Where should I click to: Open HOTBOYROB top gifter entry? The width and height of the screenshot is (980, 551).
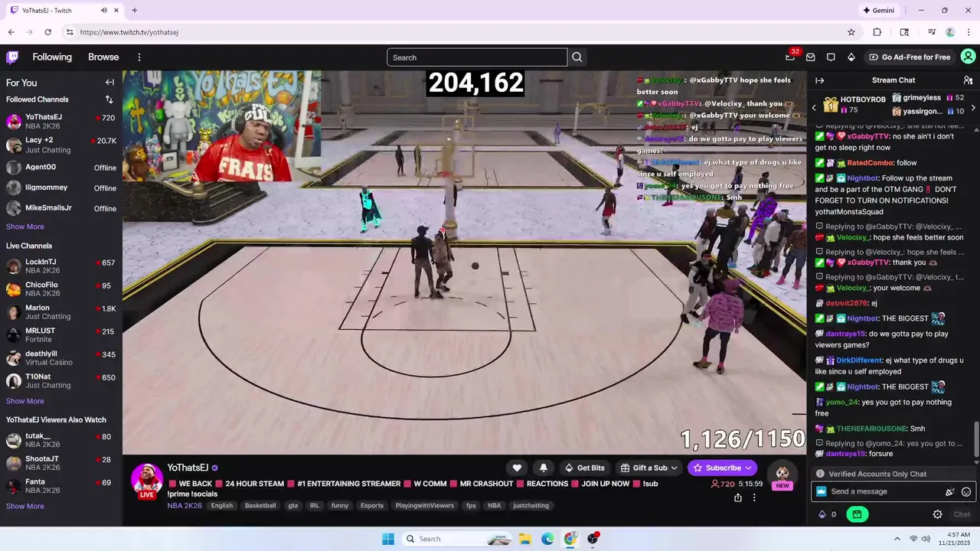pyautogui.click(x=855, y=105)
